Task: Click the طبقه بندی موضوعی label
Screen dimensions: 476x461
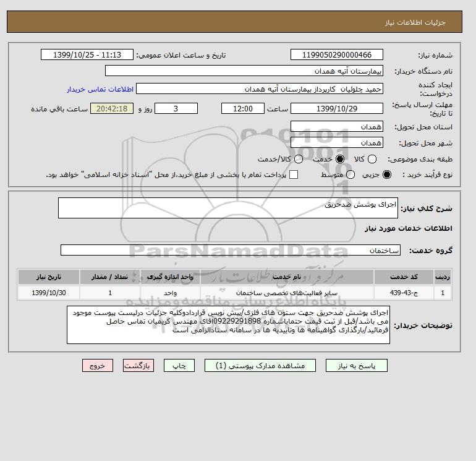Action: point(420,159)
